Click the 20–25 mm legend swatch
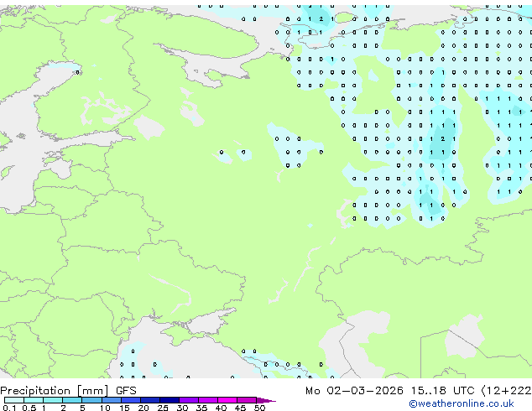Image resolution: width=532 pixels, height=411 pixels. click(x=150, y=400)
